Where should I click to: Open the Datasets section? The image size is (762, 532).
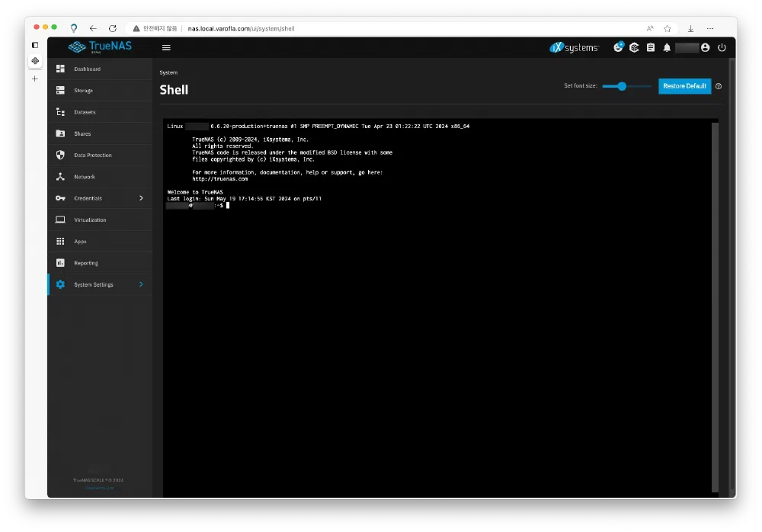tap(85, 112)
